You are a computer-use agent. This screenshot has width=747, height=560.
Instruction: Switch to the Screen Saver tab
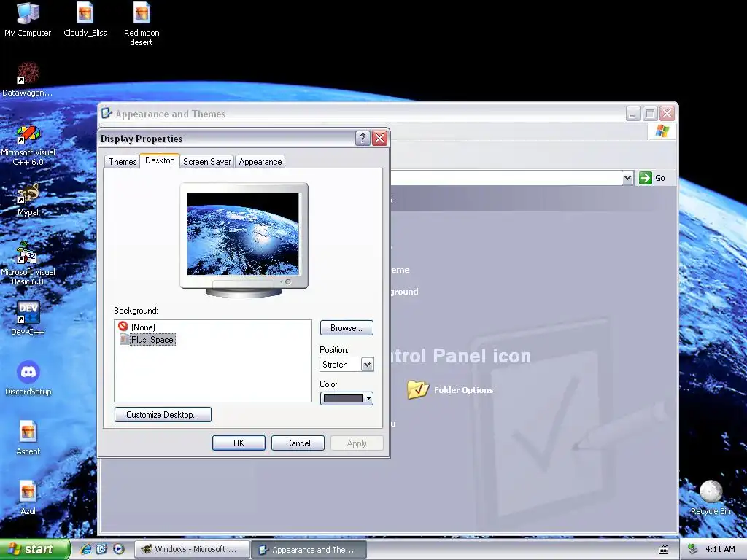click(206, 161)
